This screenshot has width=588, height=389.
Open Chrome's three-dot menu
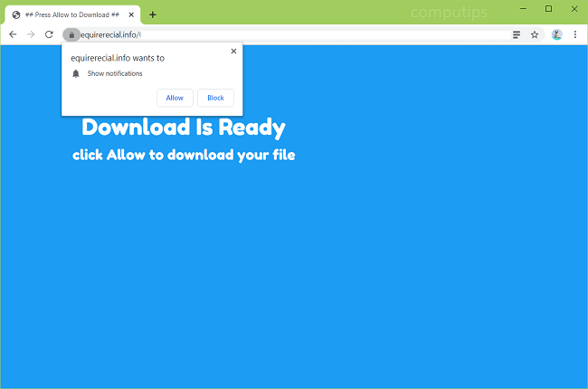click(x=575, y=34)
